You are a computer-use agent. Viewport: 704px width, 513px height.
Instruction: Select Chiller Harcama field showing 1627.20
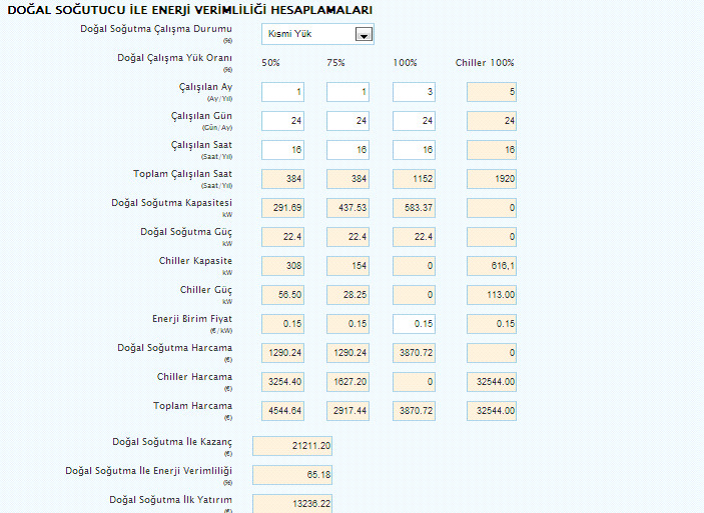(347, 382)
